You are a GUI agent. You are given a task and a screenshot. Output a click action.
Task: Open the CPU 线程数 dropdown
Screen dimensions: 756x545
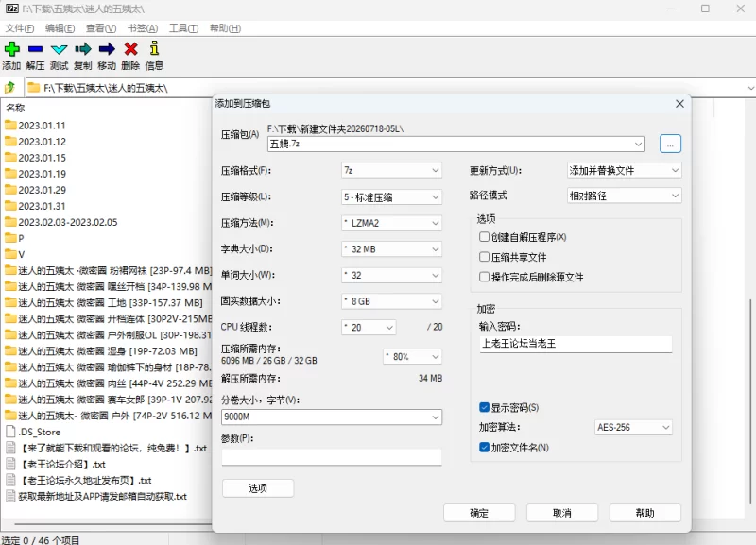[x=369, y=327]
